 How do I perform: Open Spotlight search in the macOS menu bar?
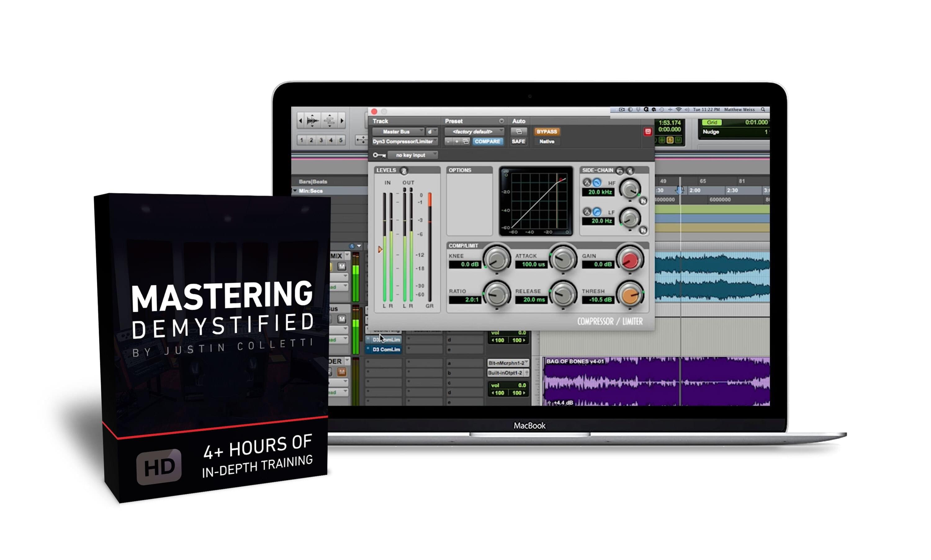pyautogui.click(x=763, y=110)
